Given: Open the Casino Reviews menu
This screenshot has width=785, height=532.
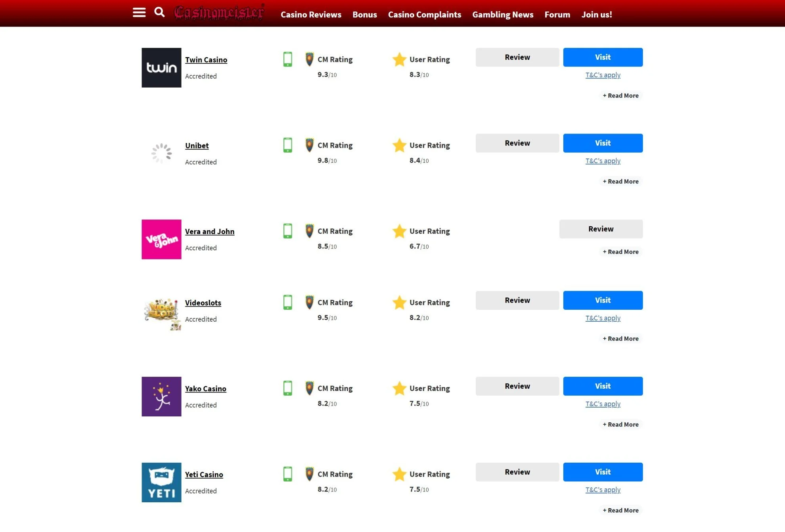Looking at the screenshot, I should click(311, 15).
